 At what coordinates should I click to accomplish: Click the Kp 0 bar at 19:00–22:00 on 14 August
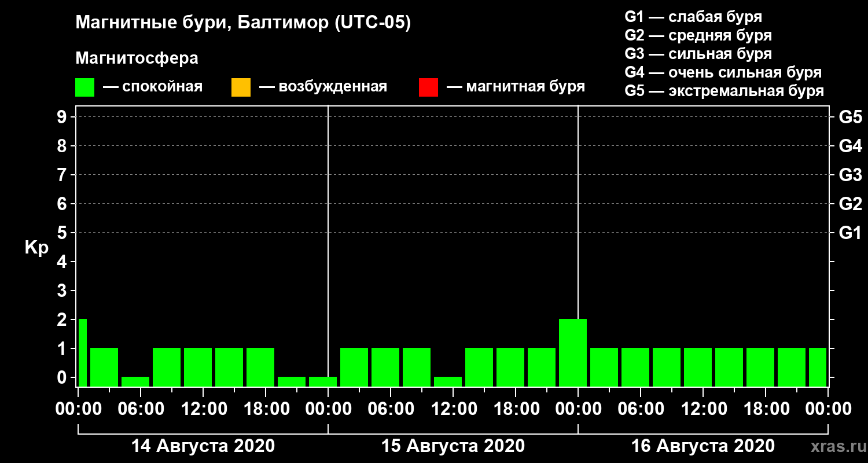(x=292, y=381)
